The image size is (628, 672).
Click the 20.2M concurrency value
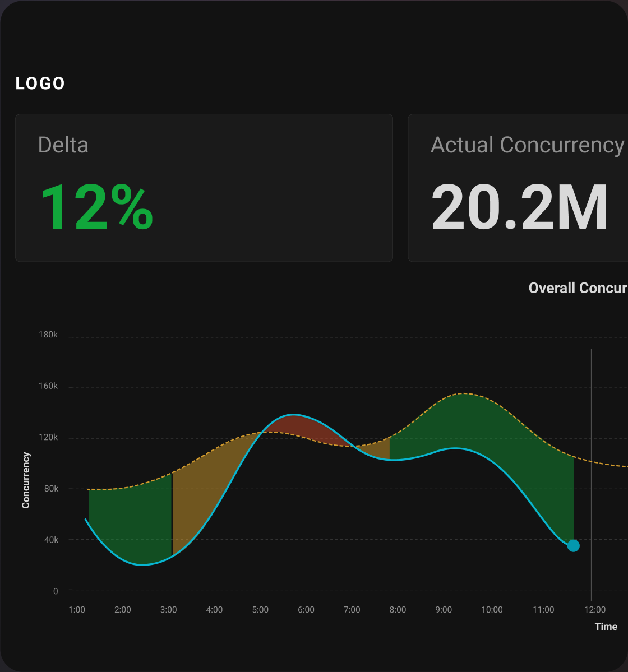click(x=519, y=207)
